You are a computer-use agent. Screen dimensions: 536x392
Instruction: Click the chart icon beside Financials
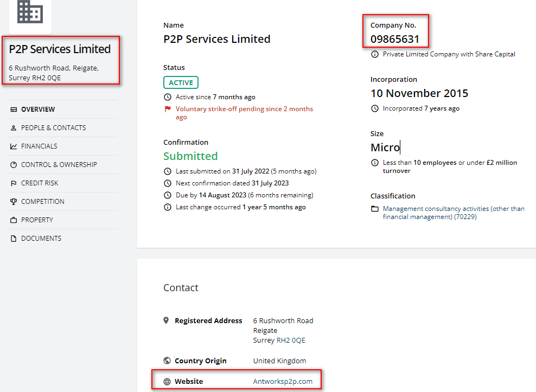pyautogui.click(x=14, y=146)
